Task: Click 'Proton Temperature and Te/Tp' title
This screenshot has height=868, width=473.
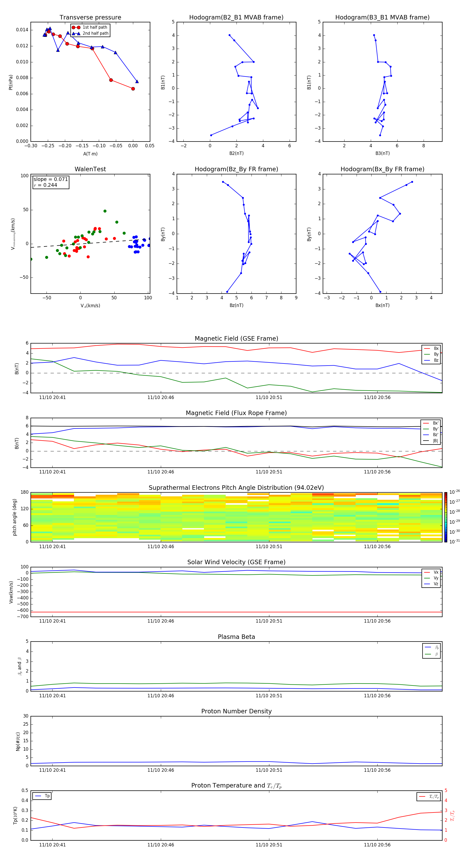Action: 236,786
